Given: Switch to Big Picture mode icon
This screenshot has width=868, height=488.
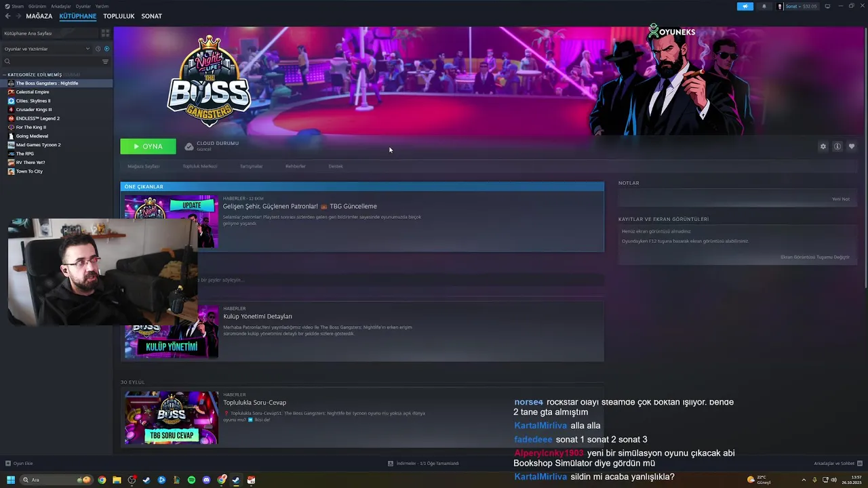Looking at the screenshot, I should tap(827, 6).
